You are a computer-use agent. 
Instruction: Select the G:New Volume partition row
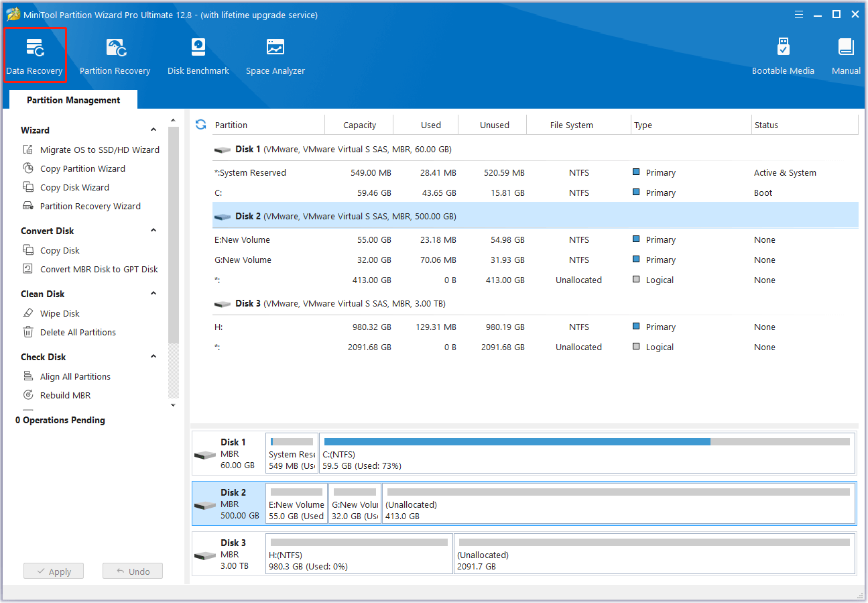(535, 260)
